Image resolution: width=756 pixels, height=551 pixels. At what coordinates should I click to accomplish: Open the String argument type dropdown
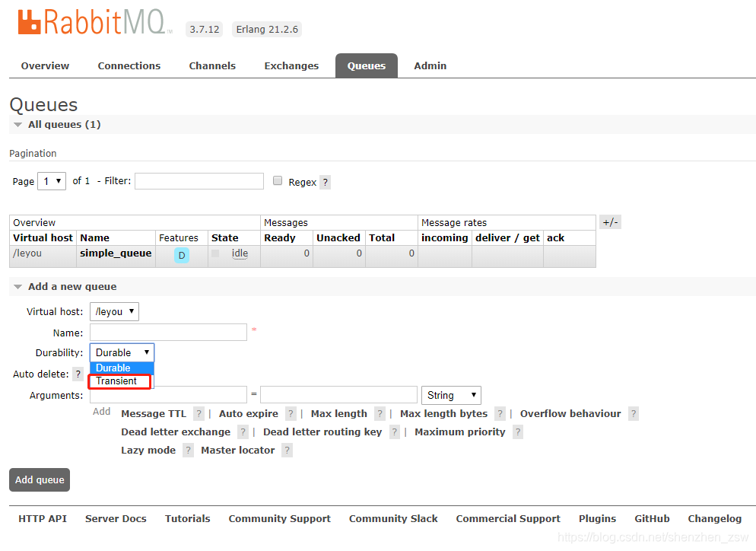click(x=451, y=395)
